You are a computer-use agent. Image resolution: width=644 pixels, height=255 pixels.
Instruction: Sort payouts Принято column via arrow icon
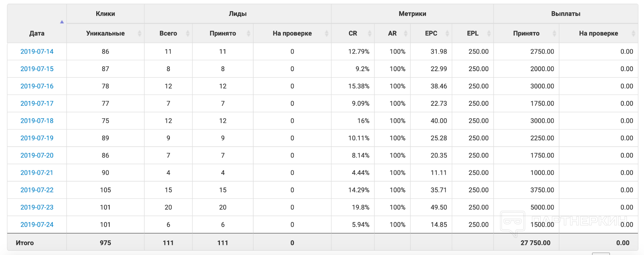click(x=554, y=33)
